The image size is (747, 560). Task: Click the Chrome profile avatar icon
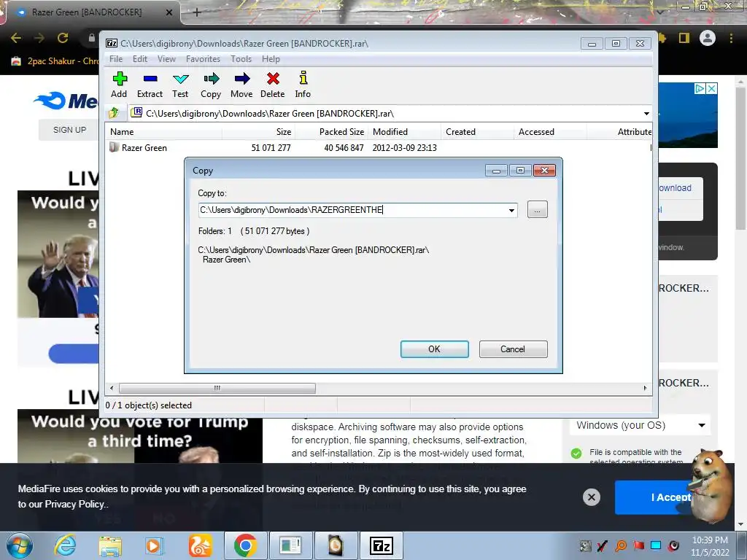(708, 38)
